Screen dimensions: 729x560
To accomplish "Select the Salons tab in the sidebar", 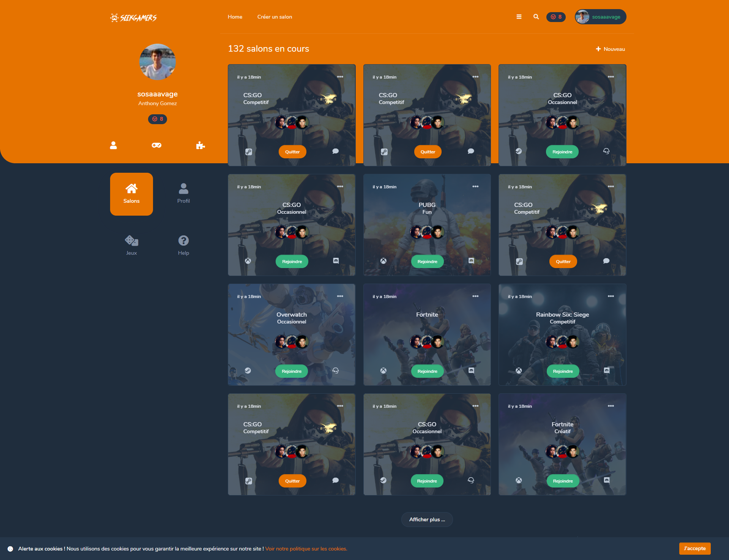I will 131,194.
